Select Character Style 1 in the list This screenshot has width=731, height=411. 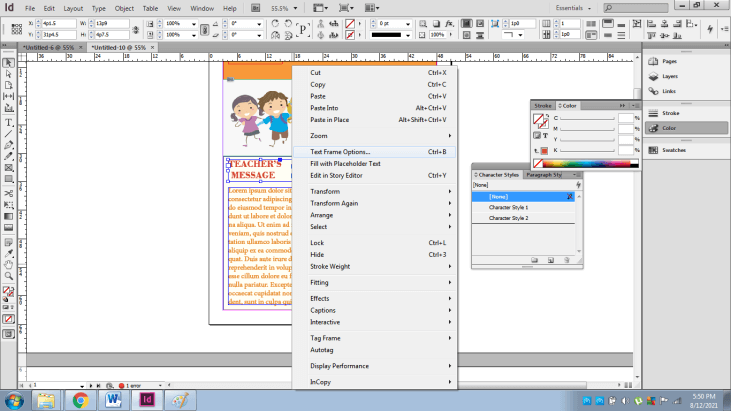[508, 207]
